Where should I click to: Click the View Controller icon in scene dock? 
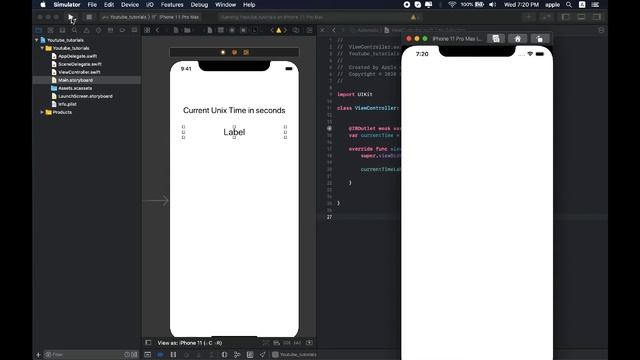pos(223,52)
